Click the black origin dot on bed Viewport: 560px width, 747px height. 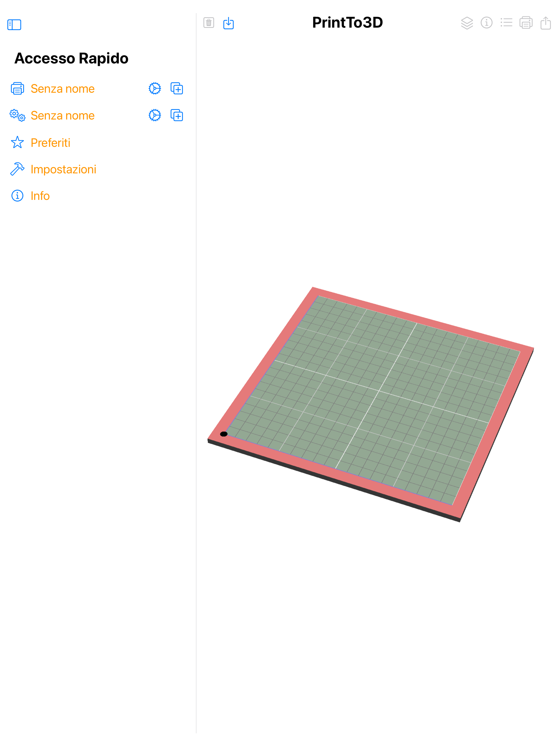point(224,434)
